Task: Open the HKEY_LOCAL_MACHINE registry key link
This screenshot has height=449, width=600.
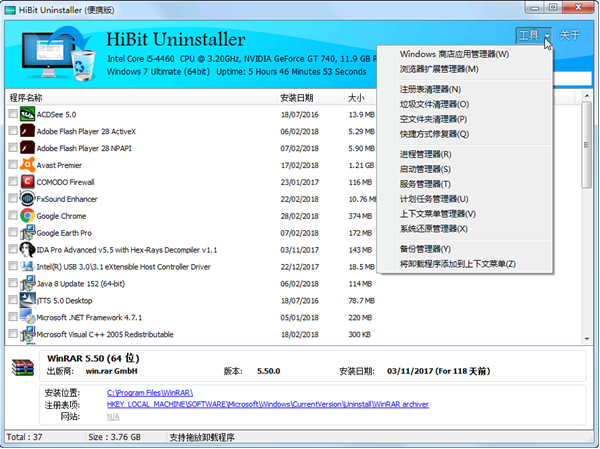Action: [x=268, y=404]
